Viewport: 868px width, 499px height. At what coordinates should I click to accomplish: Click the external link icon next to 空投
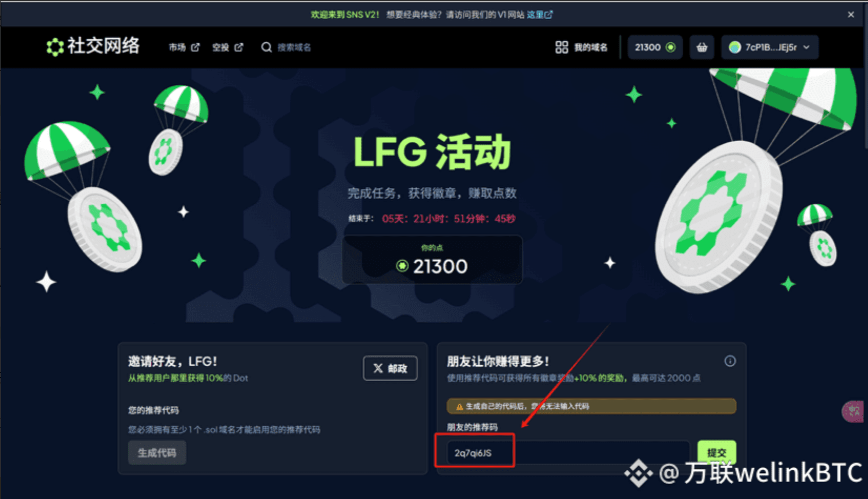(x=239, y=47)
